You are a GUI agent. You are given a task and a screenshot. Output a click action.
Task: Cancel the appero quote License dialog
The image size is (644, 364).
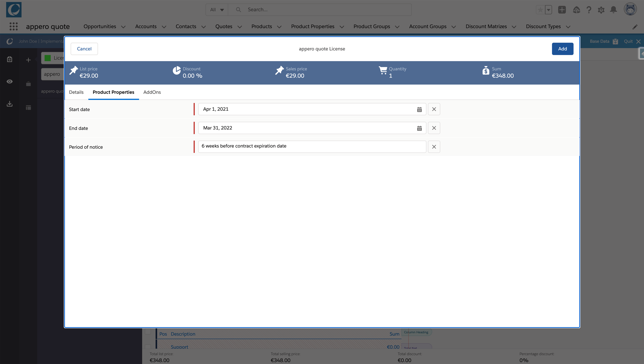[x=84, y=49]
